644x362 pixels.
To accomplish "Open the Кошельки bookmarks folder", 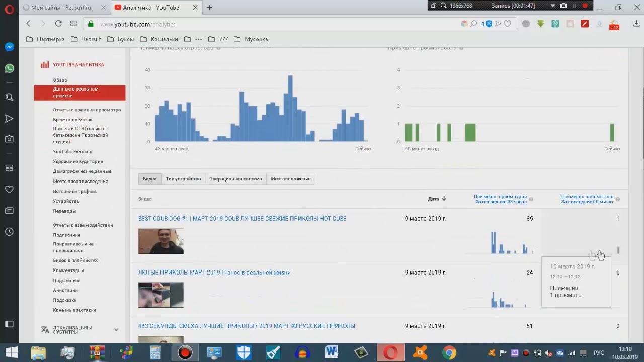I will [159, 39].
